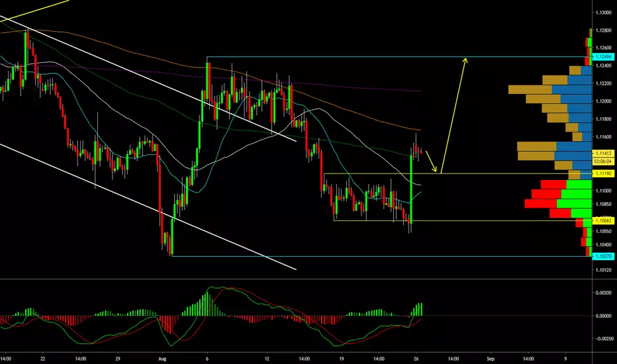Click the Sep label on time axis
Viewport: 617px width, 364px height.
(x=491, y=359)
